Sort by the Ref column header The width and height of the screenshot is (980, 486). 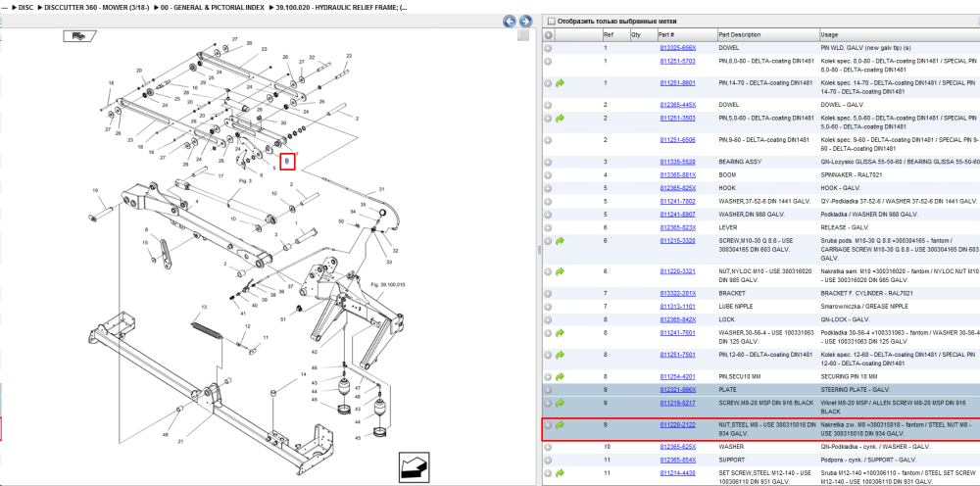(x=615, y=35)
